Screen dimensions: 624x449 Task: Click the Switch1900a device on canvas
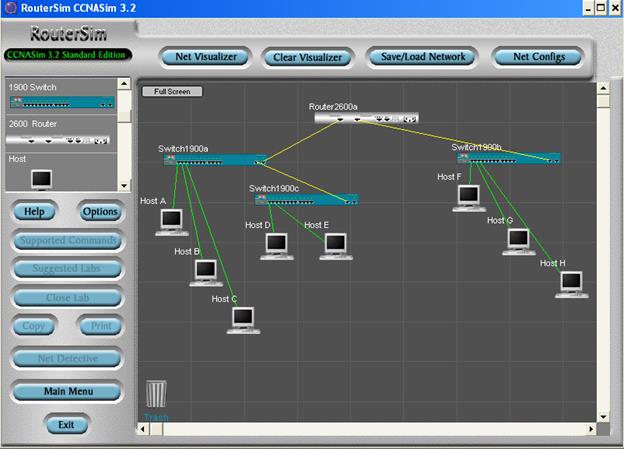[x=216, y=160]
